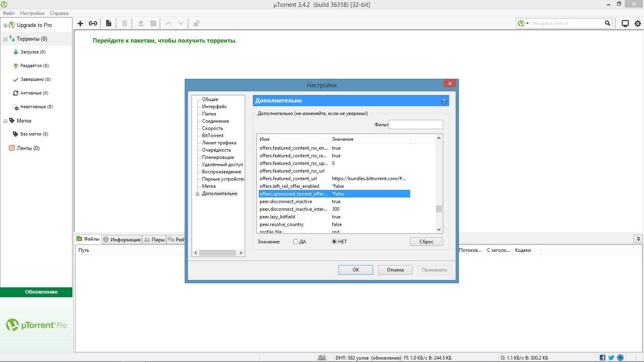The height and width of the screenshot is (362, 644).
Task: Click the Twitter icon in status bar
Action: click(611, 358)
